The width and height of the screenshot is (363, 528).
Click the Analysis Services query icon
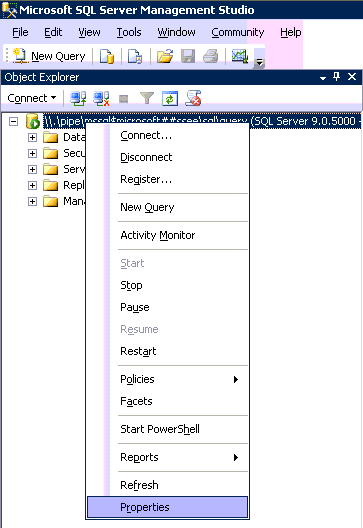point(135,56)
